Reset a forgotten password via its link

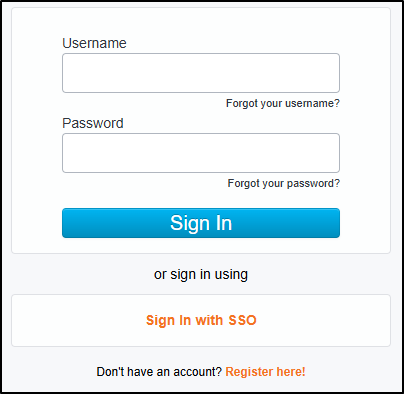click(x=284, y=183)
